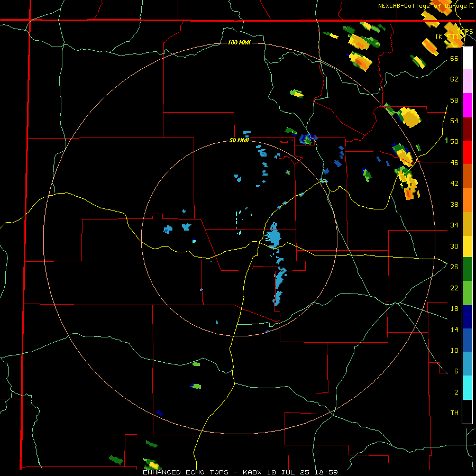
Task: Click the '50' label on the legend
Action: tap(454, 141)
